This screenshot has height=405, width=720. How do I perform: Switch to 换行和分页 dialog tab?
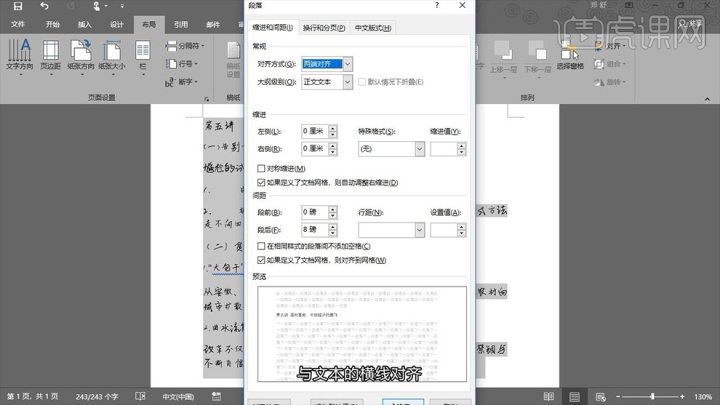tap(324, 28)
